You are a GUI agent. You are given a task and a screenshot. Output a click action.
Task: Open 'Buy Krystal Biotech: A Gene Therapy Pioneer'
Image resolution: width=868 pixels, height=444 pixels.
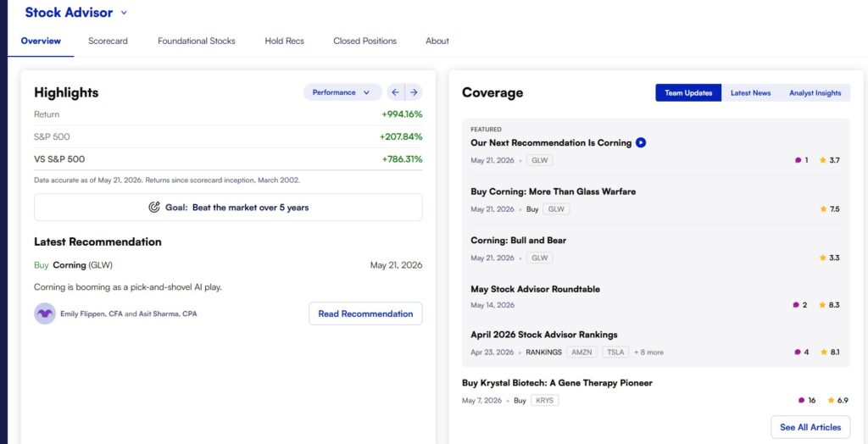[x=557, y=383]
